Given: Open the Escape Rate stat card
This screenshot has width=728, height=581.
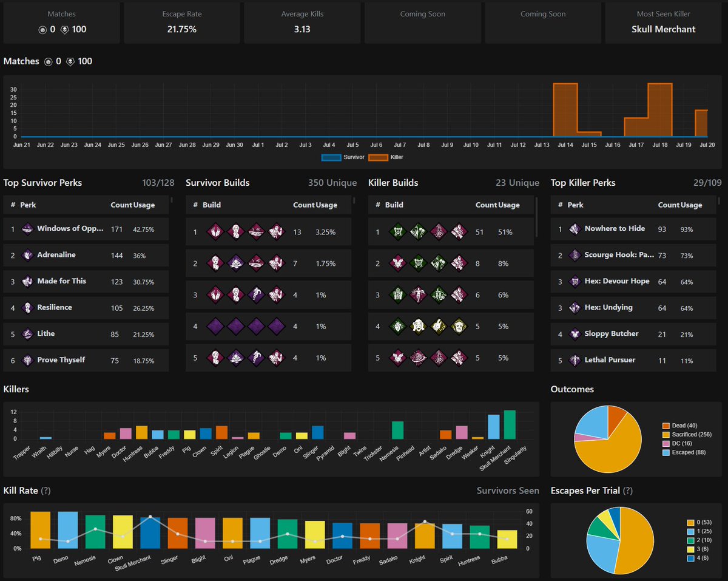Looking at the screenshot, I should (x=182, y=22).
